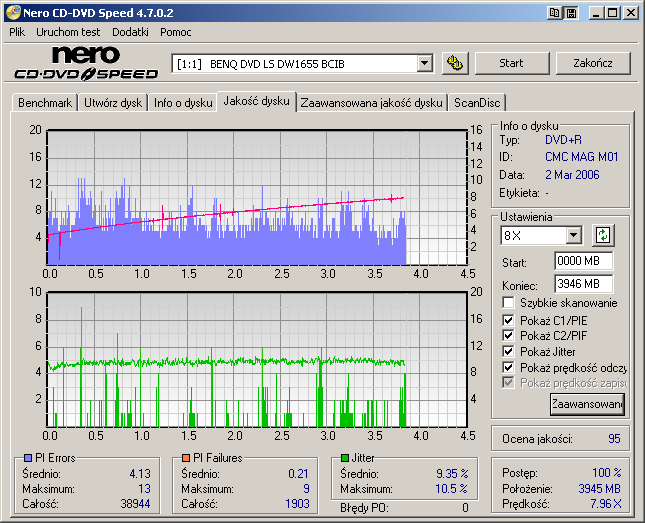645x523 pixels.
Task: Select the Jakość dysku tab
Action: (256, 101)
